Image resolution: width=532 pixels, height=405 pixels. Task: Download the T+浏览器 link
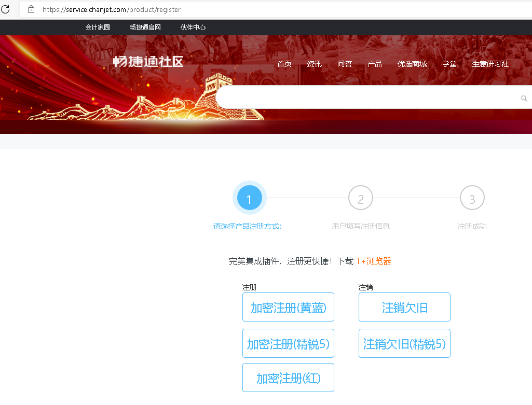click(374, 261)
